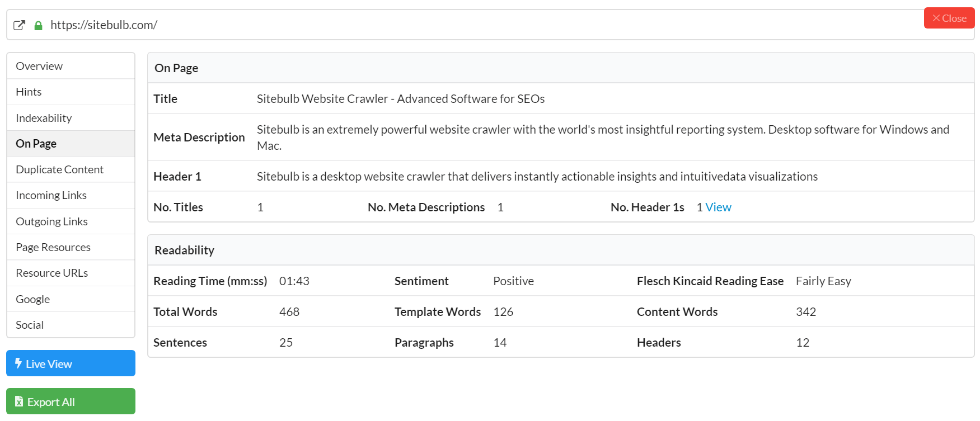
Task: Click the Content Words value 342
Action: (x=806, y=312)
